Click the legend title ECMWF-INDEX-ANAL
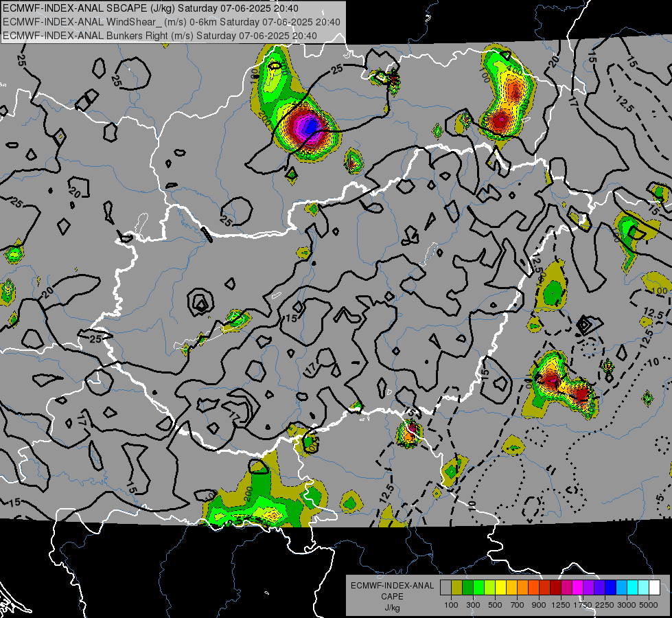Viewport: 672px width, 618px height. 392,586
